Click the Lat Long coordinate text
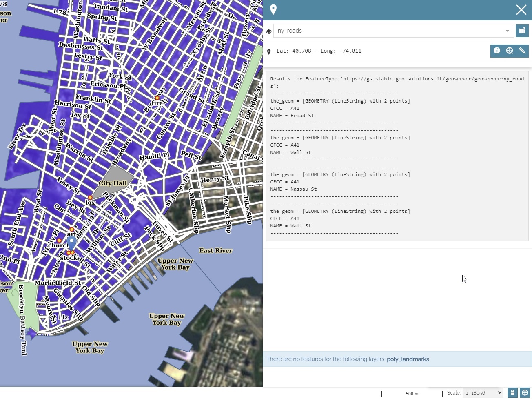The height and width of the screenshot is (399, 532). coord(319,51)
